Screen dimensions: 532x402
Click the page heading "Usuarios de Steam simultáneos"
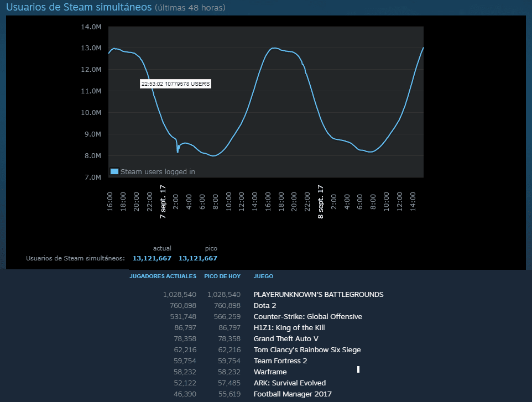coord(79,7)
